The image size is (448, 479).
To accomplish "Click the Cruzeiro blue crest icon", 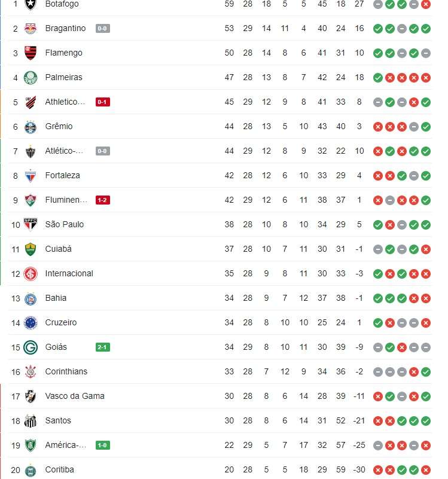I will coord(31,323).
